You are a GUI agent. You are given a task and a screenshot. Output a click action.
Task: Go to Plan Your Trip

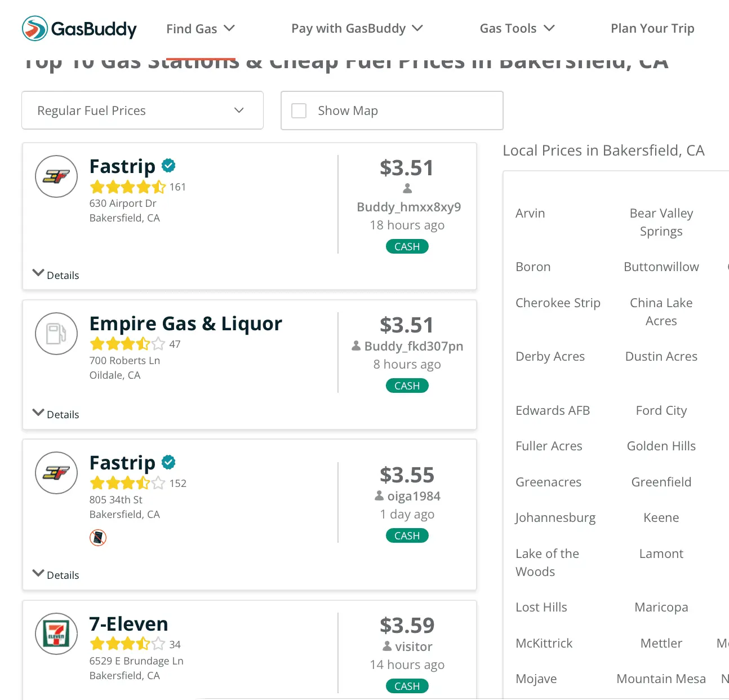tap(652, 29)
